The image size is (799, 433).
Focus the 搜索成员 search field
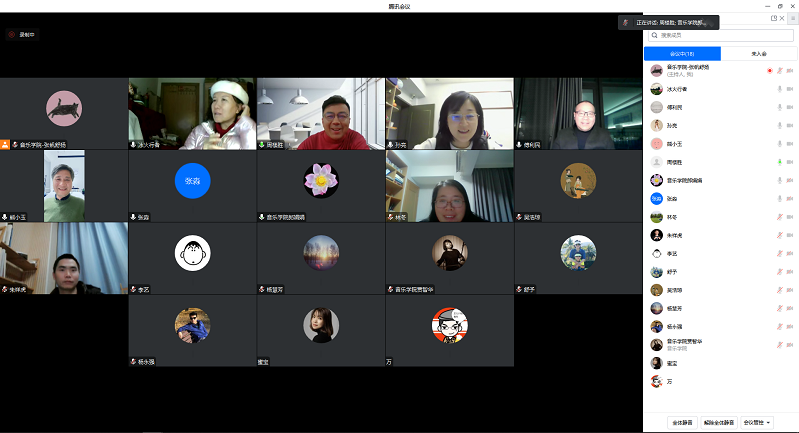point(721,35)
